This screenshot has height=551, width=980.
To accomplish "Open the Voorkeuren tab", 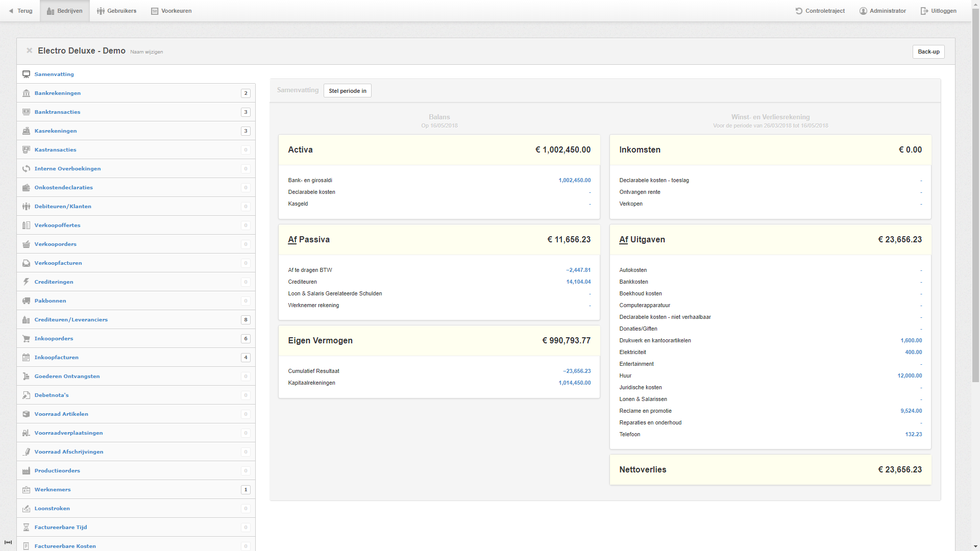I will click(171, 11).
